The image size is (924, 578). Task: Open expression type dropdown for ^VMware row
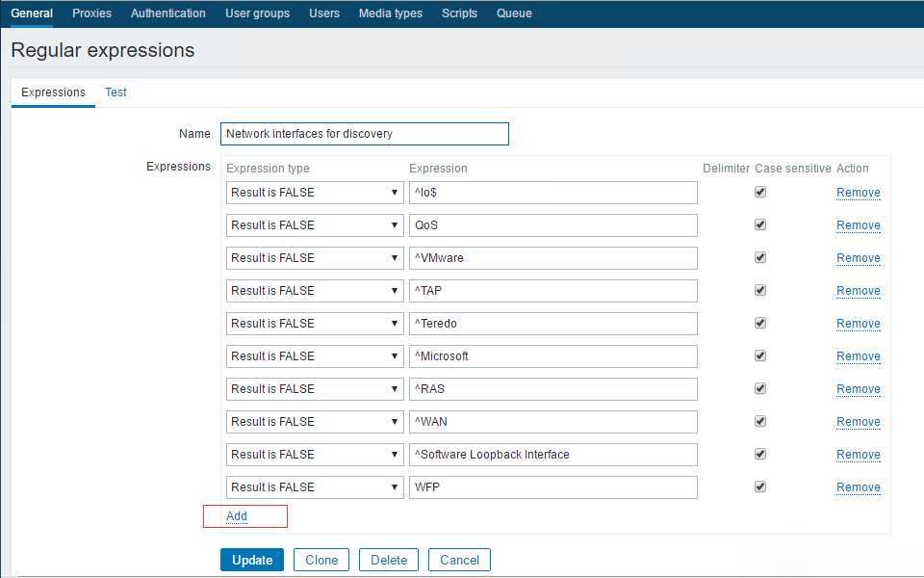(315, 258)
